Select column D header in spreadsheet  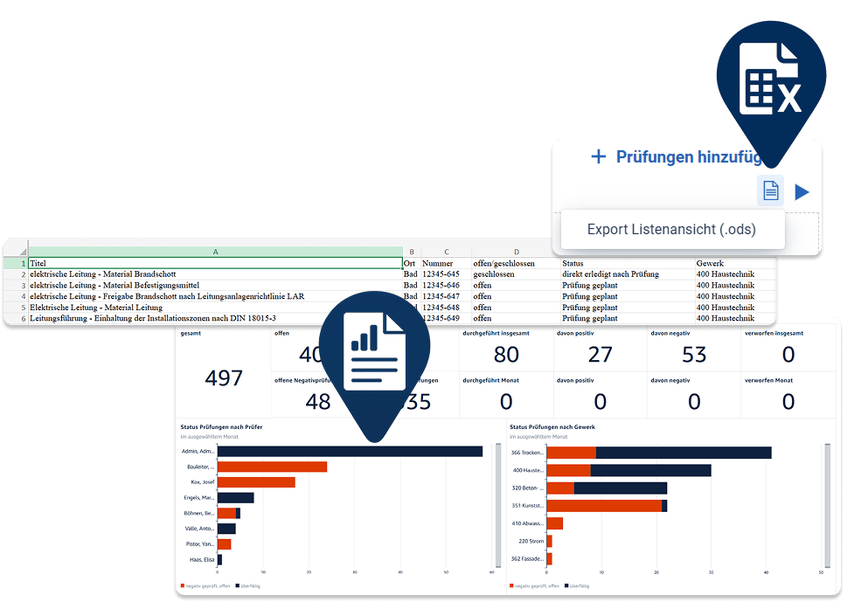point(516,252)
